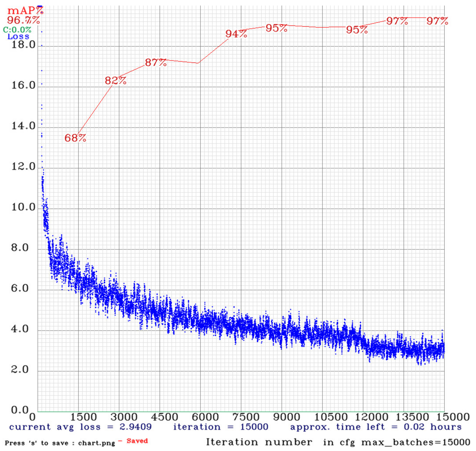Click the "Press 's' to save : chart.png" text
The height and width of the screenshot is (451, 476).
click(x=60, y=443)
